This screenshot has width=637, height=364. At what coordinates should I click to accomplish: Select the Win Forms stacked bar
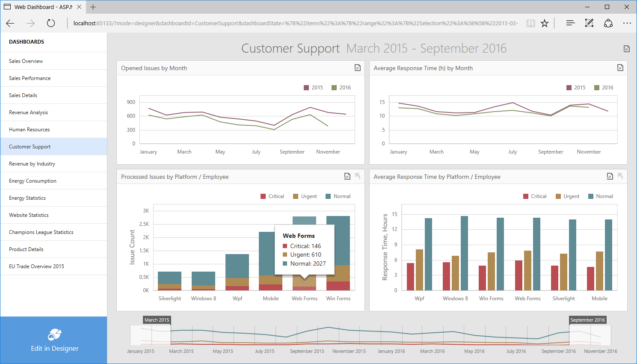[338, 252]
